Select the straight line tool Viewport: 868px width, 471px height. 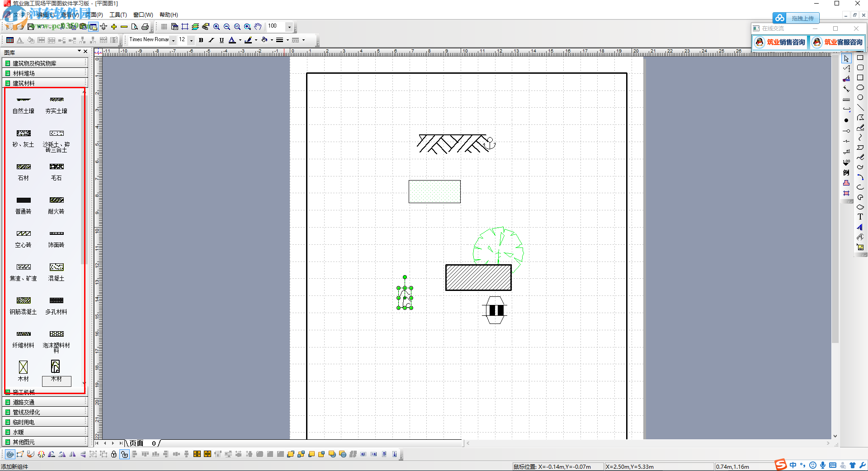pyautogui.click(x=860, y=107)
